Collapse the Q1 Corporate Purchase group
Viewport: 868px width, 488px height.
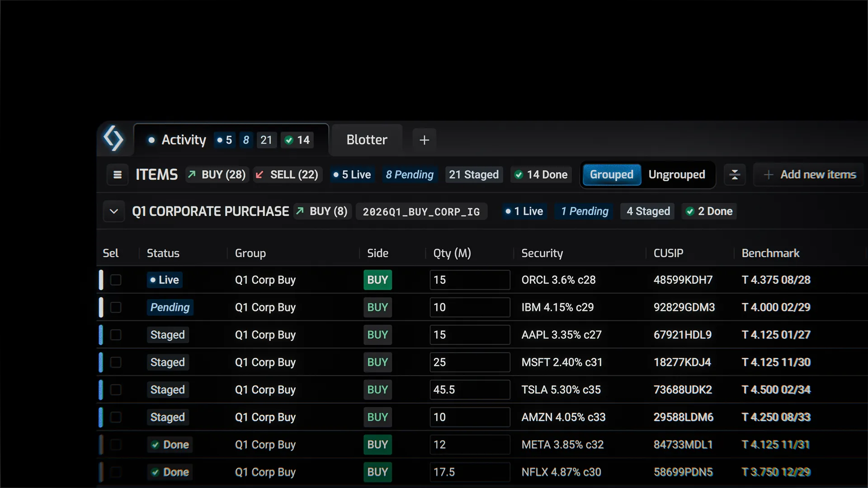coord(114,211)
